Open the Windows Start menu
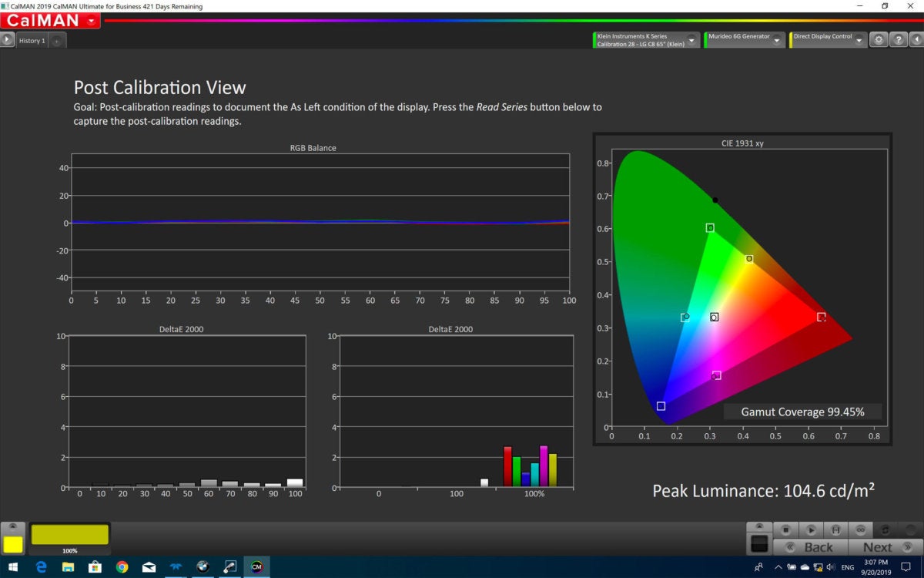924x578 pixels. click(13, 566)
